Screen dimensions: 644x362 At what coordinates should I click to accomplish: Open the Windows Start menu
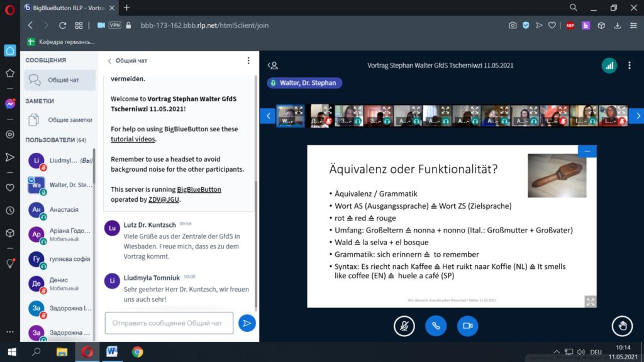pyautogui.click(x=12, y=352)
